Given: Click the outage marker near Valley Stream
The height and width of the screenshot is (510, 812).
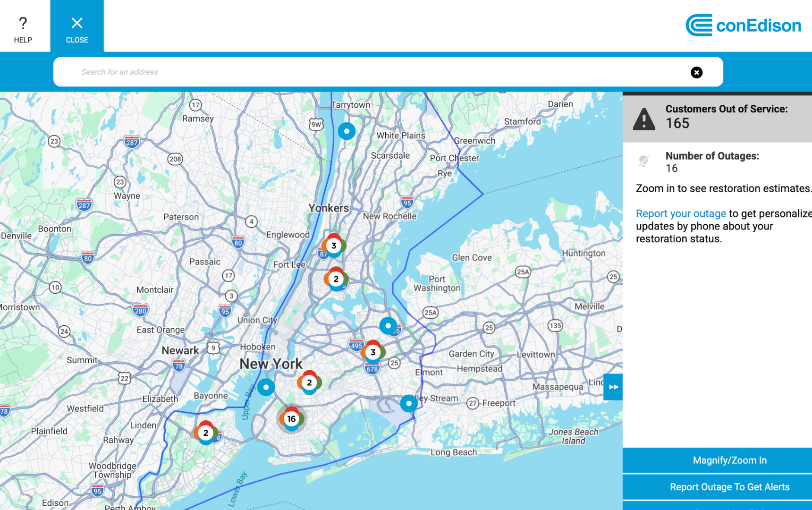Looking at the screenshot, I should click(408, 403).
